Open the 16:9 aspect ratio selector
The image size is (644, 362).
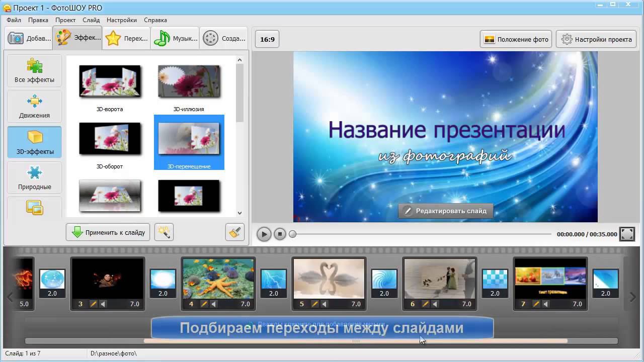click(267, 39)
